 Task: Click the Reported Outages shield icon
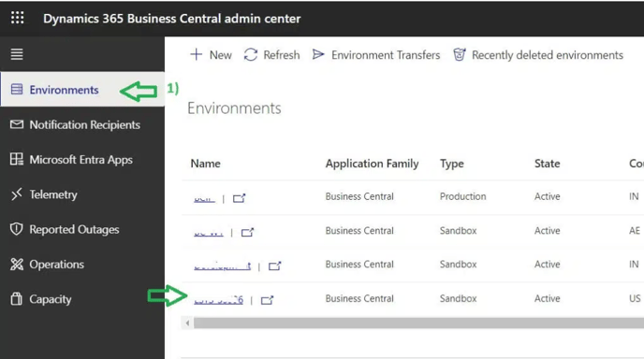coord(17,229)
